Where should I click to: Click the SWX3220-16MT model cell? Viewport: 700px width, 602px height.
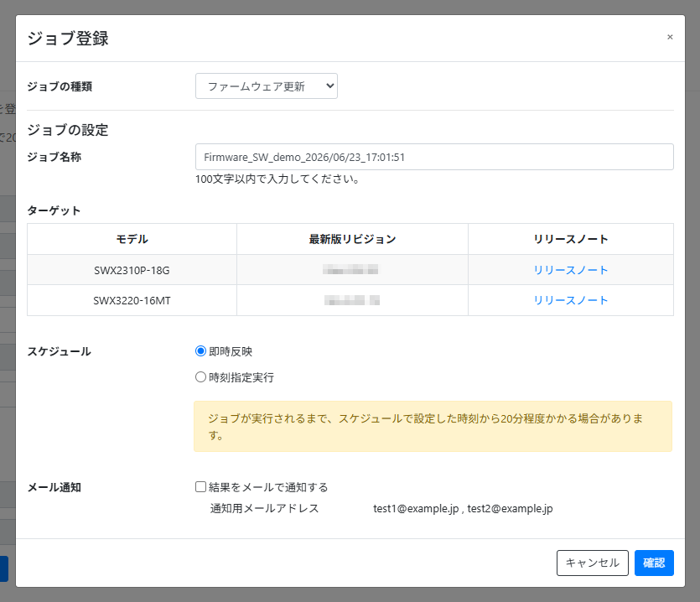click(x=132, y=300)
